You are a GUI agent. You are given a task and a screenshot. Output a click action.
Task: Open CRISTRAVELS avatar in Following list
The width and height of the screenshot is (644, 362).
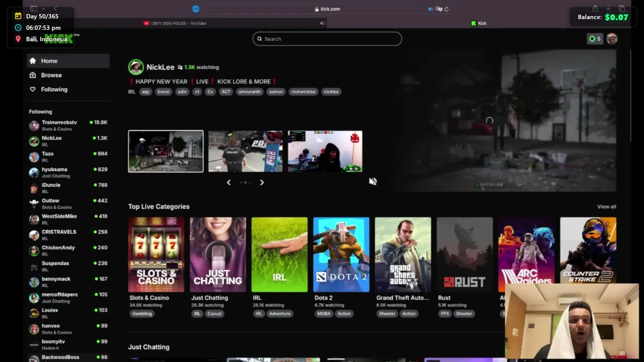click(x=34, y=235)
